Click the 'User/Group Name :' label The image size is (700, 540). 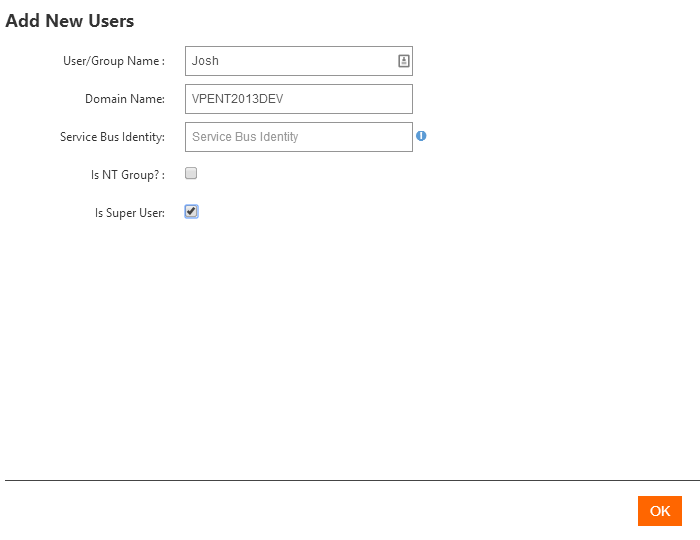[x=113, y=61]
